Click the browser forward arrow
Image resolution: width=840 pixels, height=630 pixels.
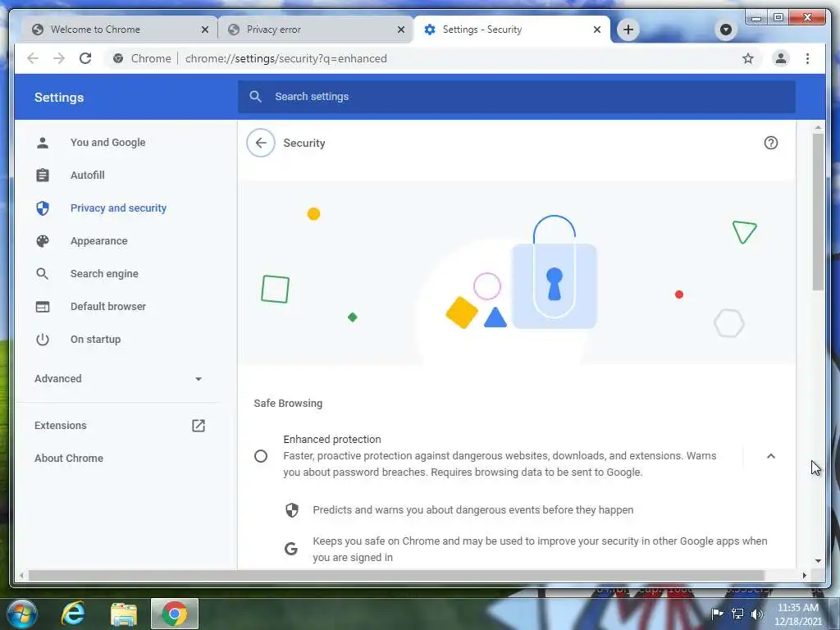click(x=59, y=58)
